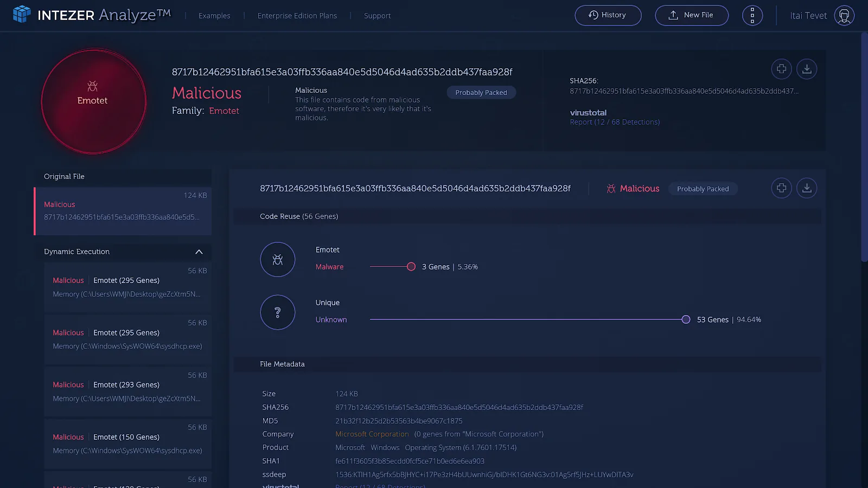
Task: Click the Microsoft Corporation company link
Action: tap(372, 434)
